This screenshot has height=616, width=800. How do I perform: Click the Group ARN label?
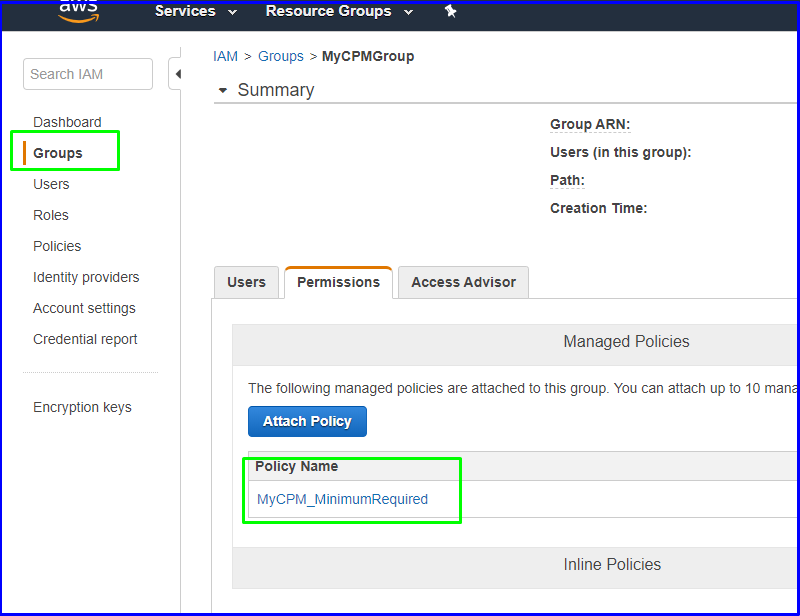590,125
